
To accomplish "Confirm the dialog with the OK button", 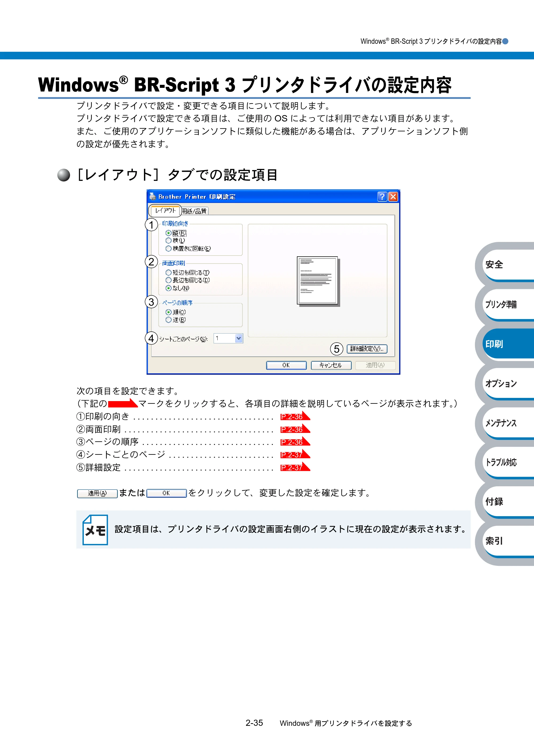I will [x=286, y=365].
